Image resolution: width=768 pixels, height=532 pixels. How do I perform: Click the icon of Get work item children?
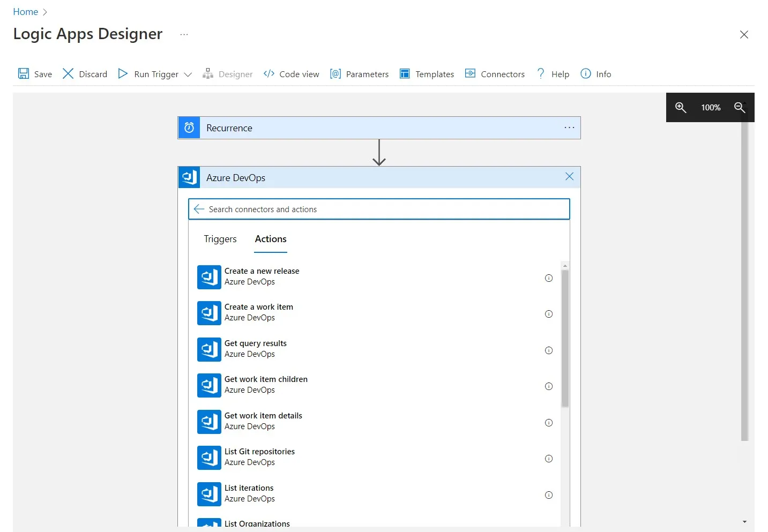coord(209,385)
